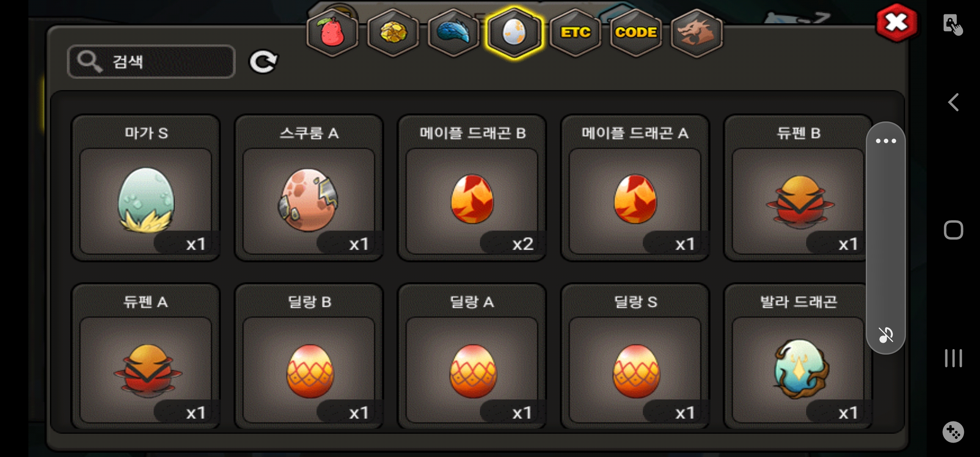Choose the 발라 드래곤 egg
The image size is (980, 457).
pyautogui.click(x=798, y=356)
